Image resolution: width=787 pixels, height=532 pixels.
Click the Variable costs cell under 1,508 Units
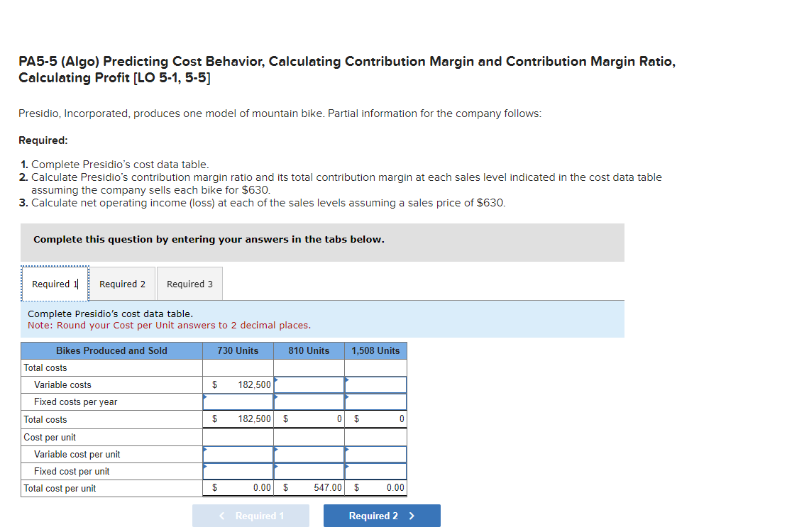(x=375, y=384)
